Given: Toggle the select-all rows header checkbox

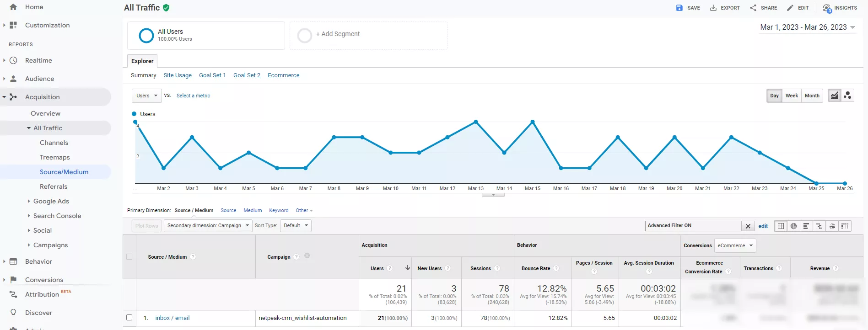Looking at the screenshot, I should click(x=129, y=256).
